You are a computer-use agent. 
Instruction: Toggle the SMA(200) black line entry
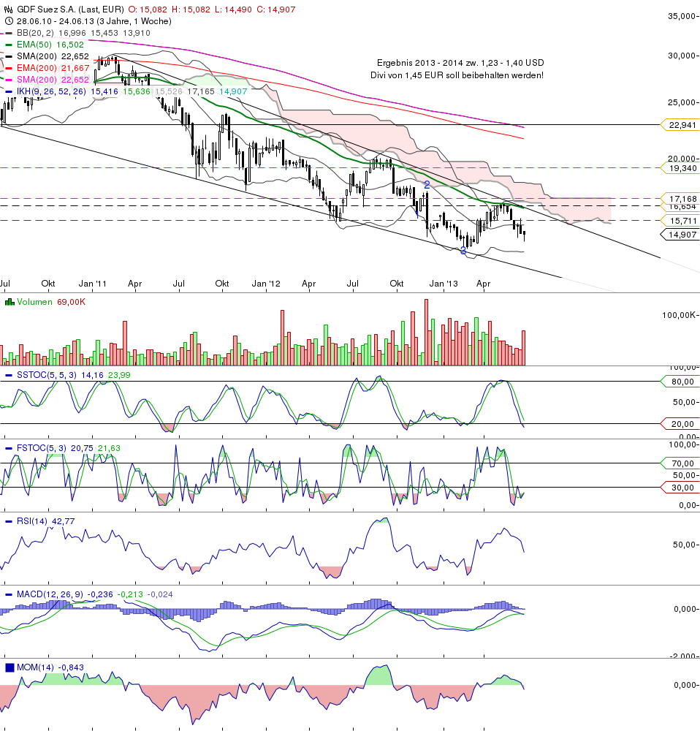coord(35,56)
